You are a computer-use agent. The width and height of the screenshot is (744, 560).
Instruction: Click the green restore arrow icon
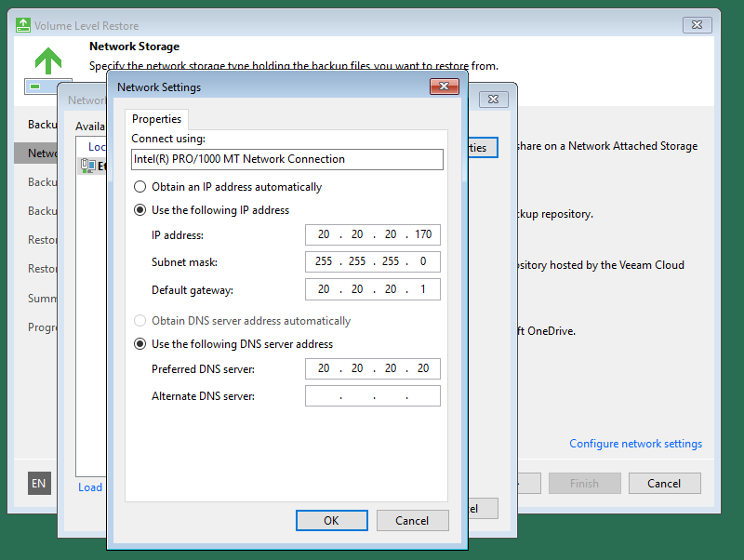point(48,61)
